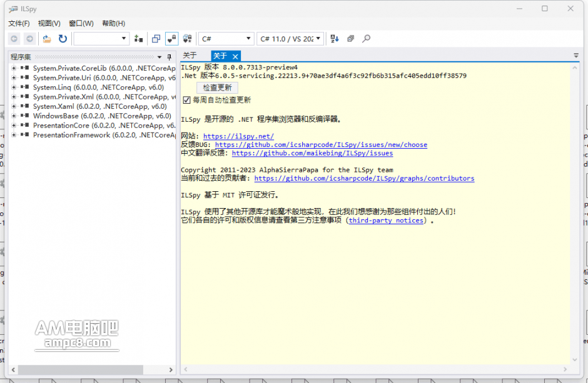Viewport: 588px width, 383px height.
Task: Click the System.Private.Uri assembly icon
Action: pyautogui.click(x=25, y=77)
